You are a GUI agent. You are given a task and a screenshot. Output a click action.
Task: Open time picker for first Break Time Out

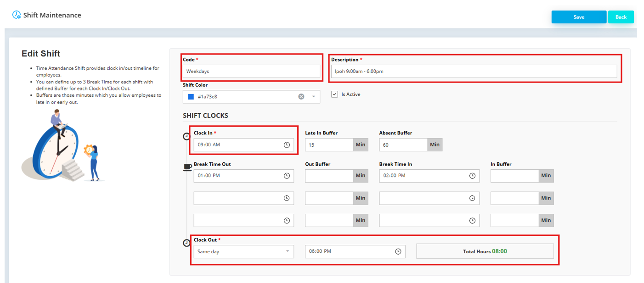click(287, 176)
